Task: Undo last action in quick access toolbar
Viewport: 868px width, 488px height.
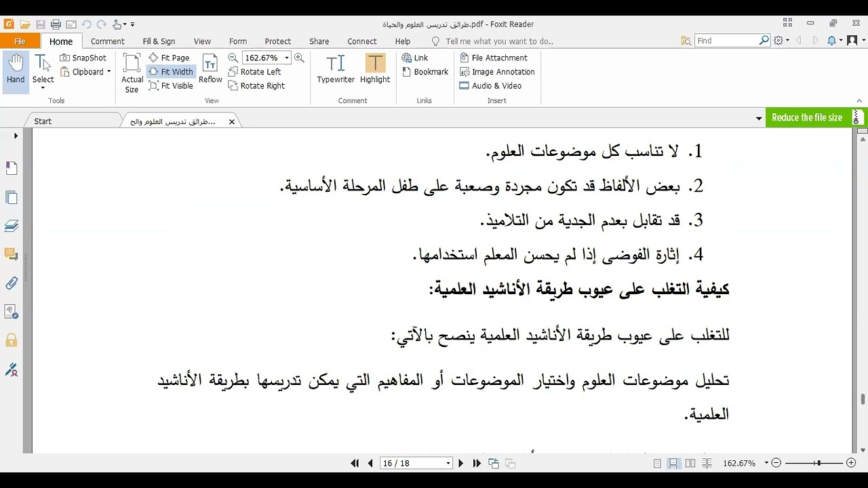Action: [87, 24]
